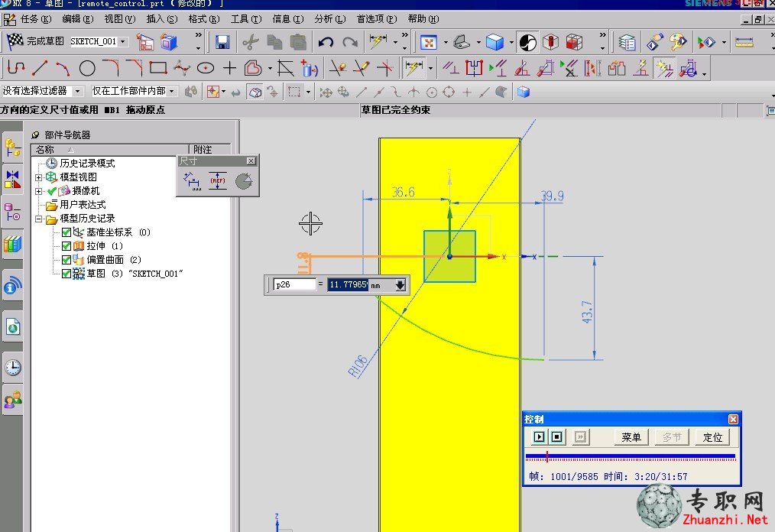The image size is (775, 532).
Task: Open the 格式(R) menu
Action: (204, 19)
